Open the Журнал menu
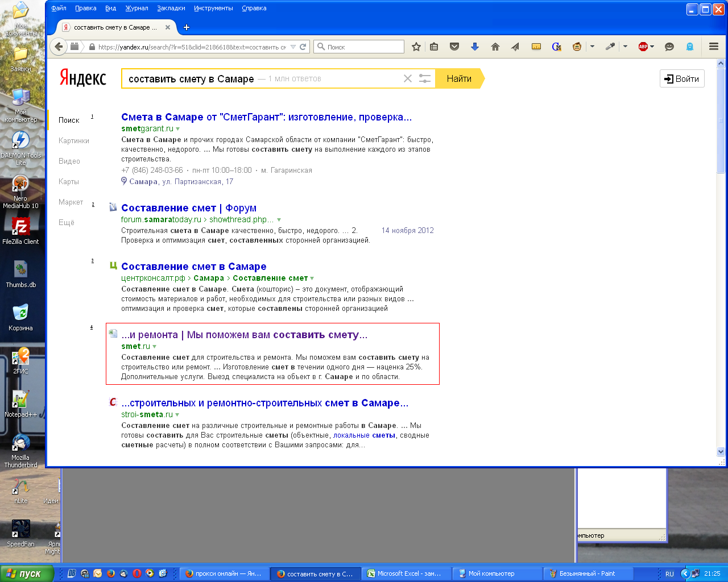Image resolution: width=728 pixels, height=582 pixels. point(136,8)
